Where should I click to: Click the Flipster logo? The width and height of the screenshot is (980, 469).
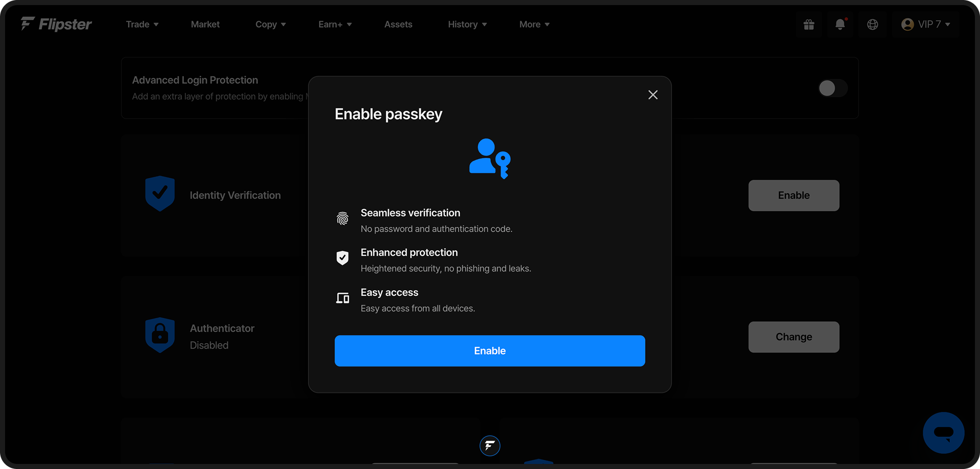(x=56, y=24)
